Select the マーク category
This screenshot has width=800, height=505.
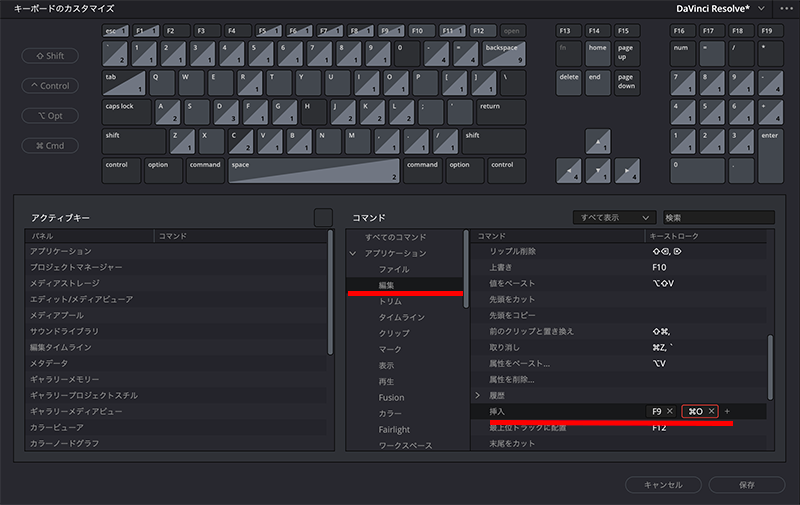[390, 349]
